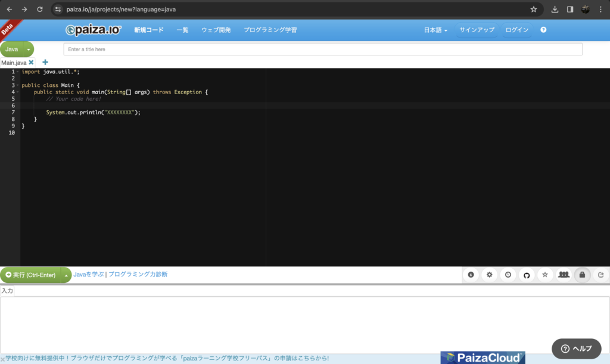
Task: Click the GitHub icon button
Action: [527, 275]
